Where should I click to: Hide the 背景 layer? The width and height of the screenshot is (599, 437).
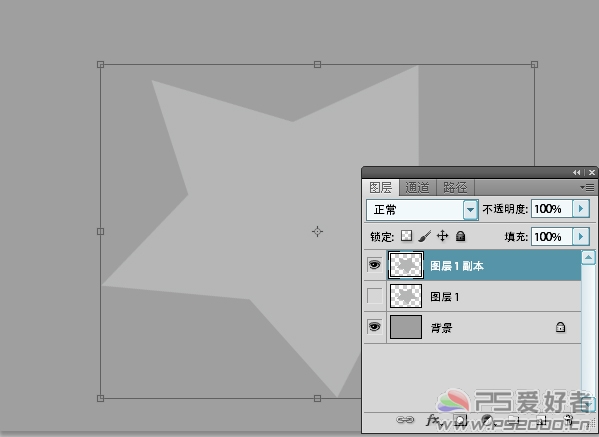click(374, 327)
